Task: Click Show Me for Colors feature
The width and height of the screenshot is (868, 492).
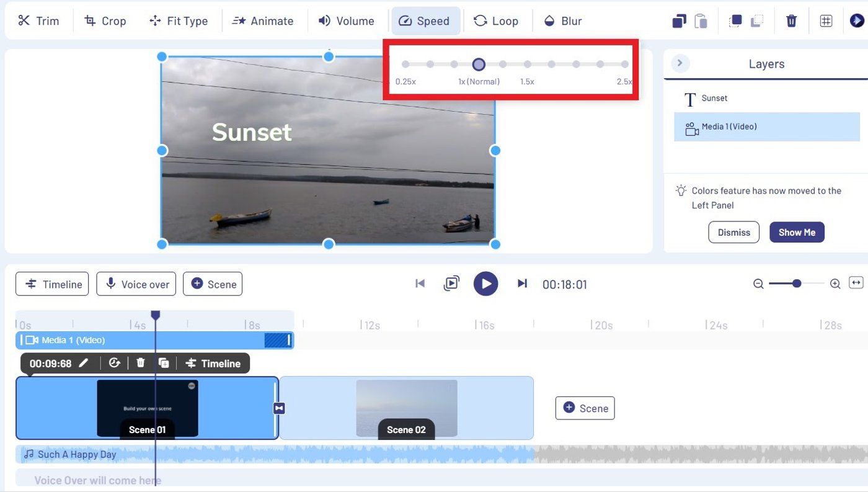Action: point(797,232)
